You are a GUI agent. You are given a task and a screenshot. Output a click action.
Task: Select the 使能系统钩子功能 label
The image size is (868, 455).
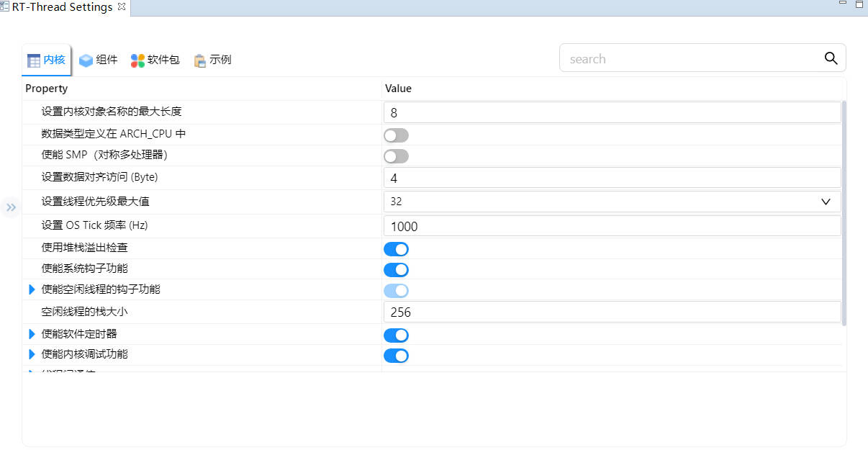85,269
